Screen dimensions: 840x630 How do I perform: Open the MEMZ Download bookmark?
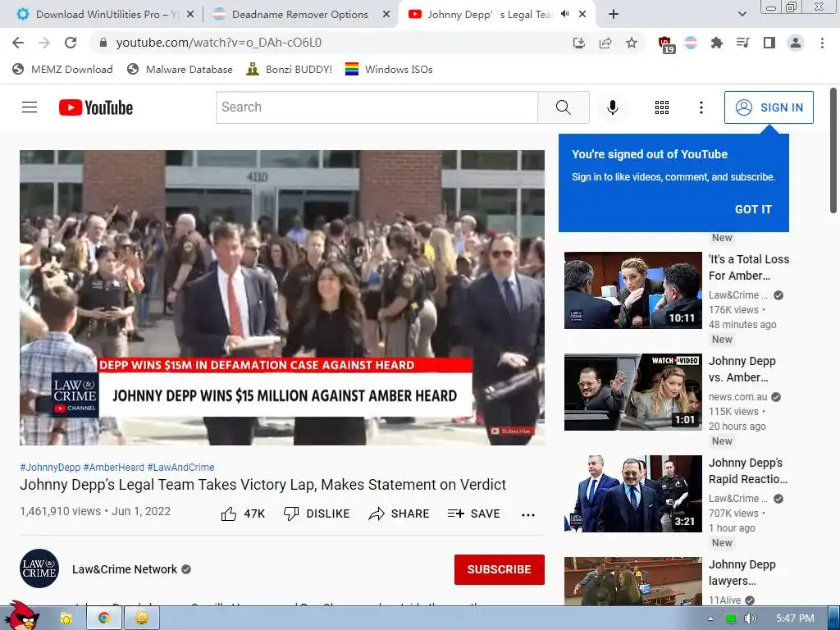pos(62,69)
